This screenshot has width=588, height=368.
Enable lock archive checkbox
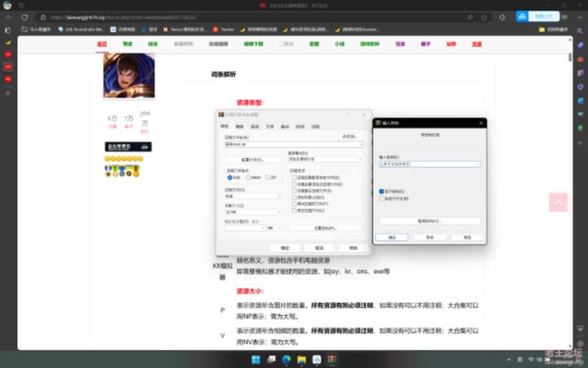point(294,210)
